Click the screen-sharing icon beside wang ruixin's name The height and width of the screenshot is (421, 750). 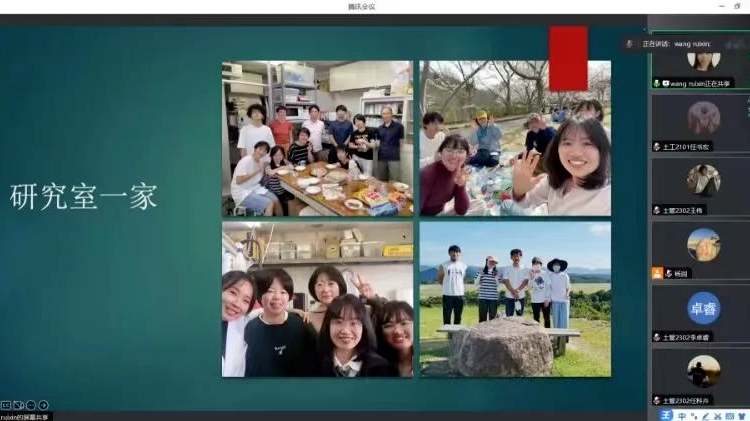click(x=665, y=84)
